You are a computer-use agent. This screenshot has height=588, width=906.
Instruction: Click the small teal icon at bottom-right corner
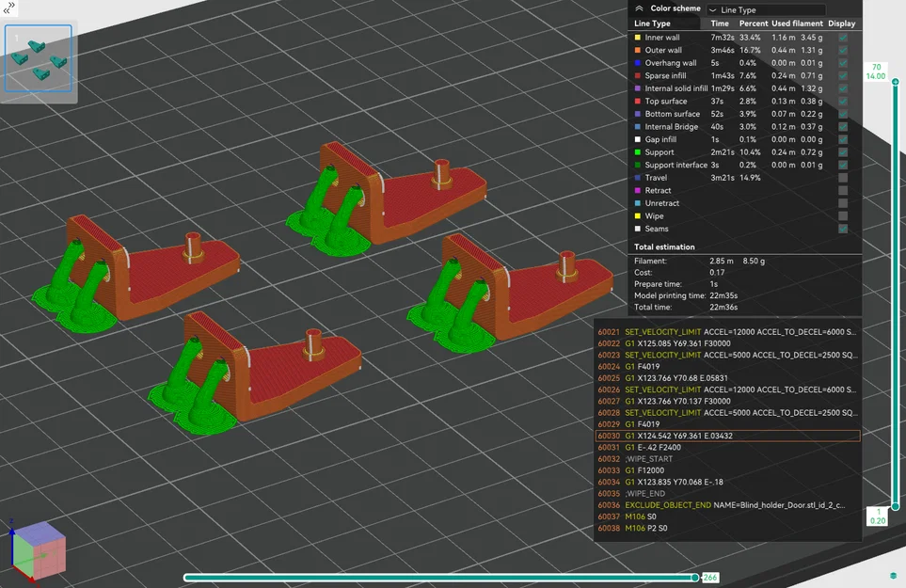click(x=893, y=576)
